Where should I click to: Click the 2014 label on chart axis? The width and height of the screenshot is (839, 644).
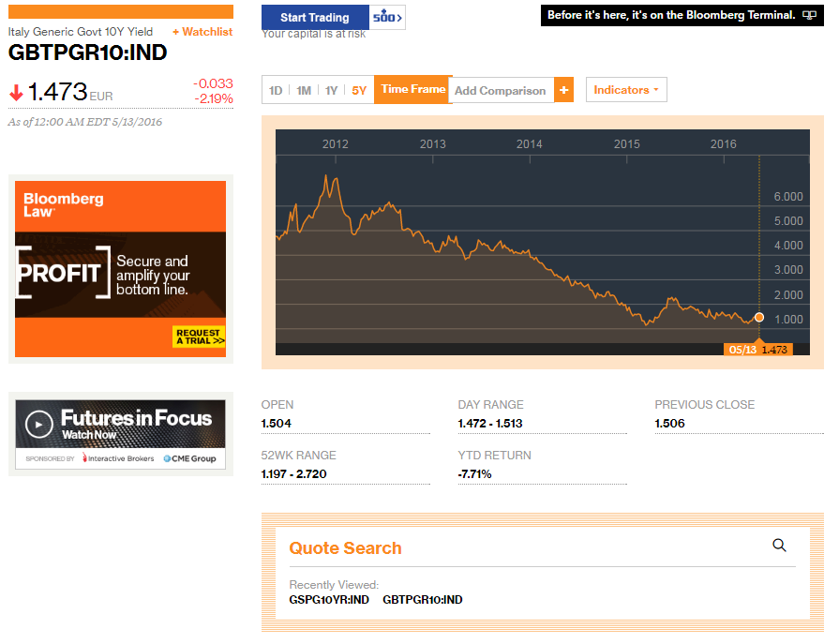[x=530, y=143]
